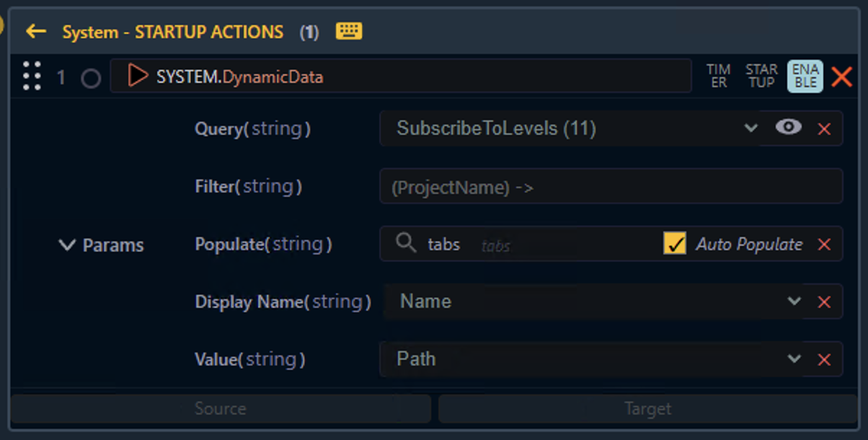Click the drag handle dots on action row
The height and width of the screenshot is (440, 868).
click(32, 76)
